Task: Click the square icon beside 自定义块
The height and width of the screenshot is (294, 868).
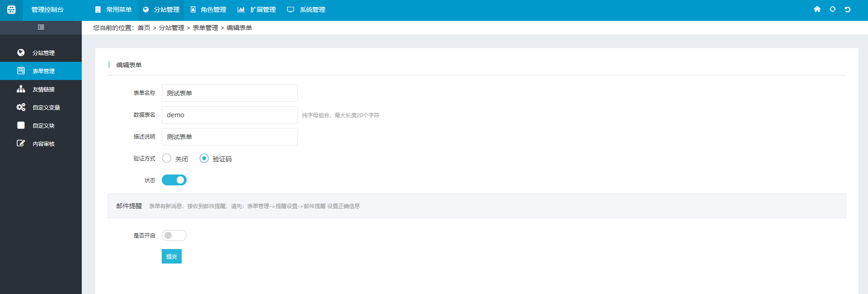Action: click(x=21, y=125)
